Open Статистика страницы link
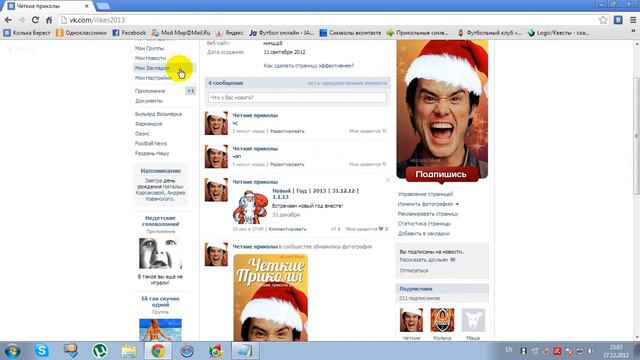640x360 pixels. click(424, 223)
